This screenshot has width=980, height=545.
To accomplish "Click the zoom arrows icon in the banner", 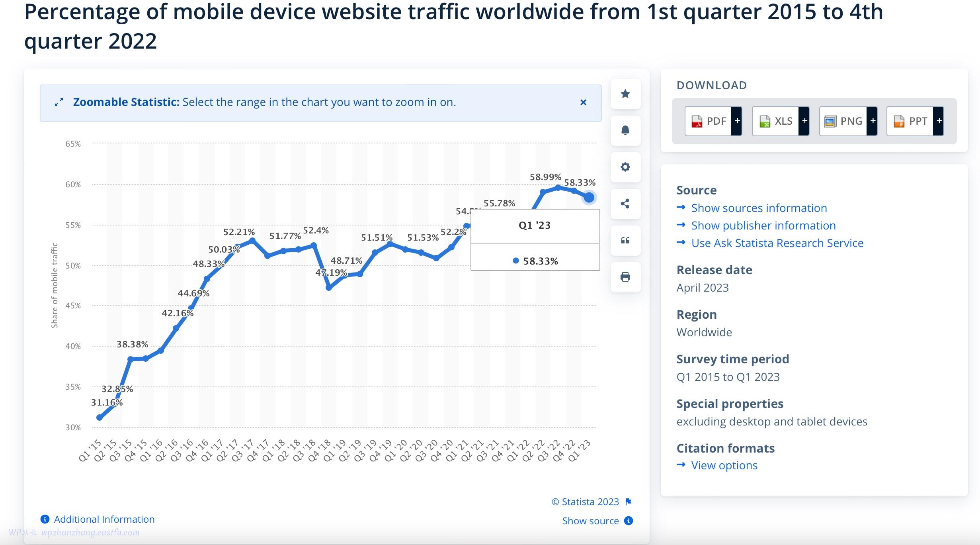I will [x=59, y=102].
